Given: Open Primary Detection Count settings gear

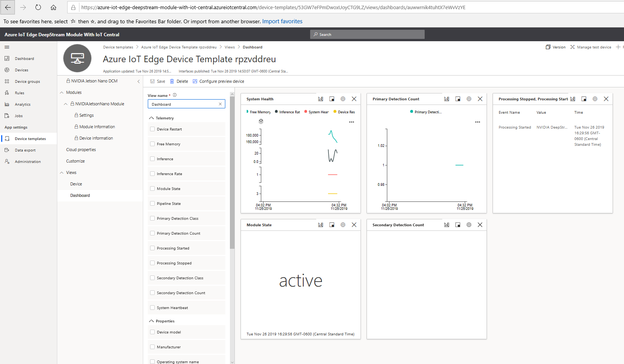Looking at the screenshot, I should (469, 99).
